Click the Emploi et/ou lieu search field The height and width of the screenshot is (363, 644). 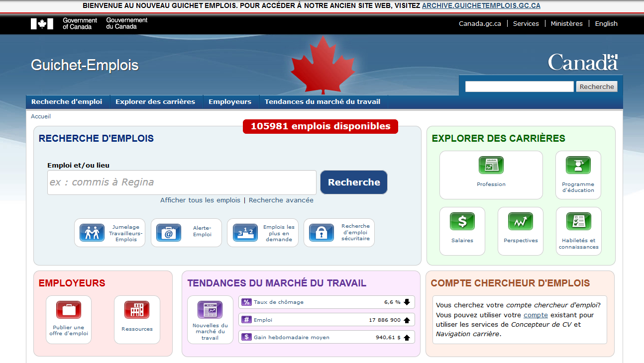[182, 182]
